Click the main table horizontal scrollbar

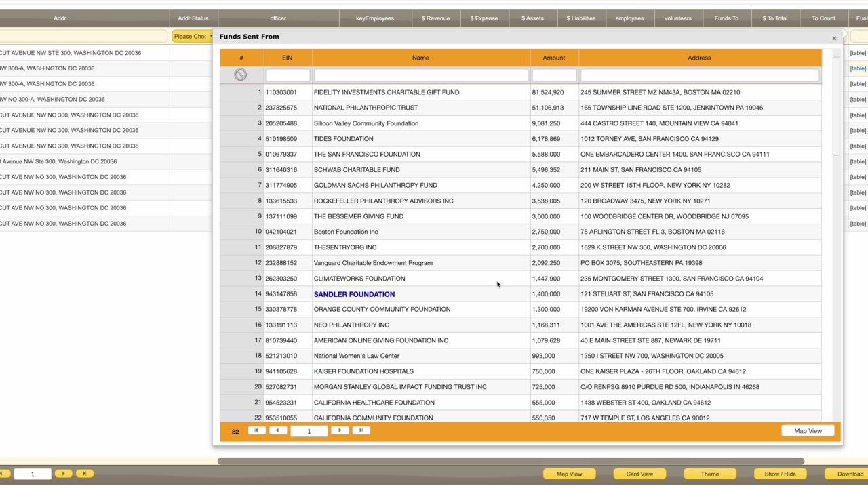pos(511,462)
